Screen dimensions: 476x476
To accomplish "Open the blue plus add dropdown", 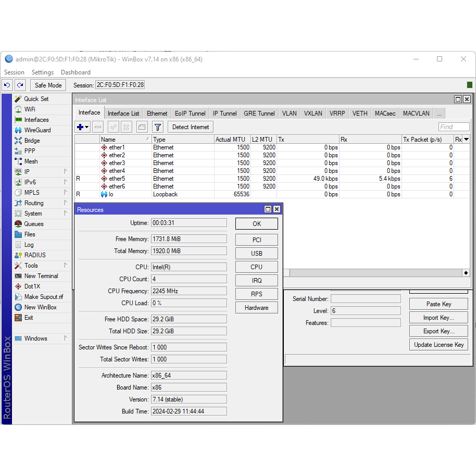I will point(83,127).
